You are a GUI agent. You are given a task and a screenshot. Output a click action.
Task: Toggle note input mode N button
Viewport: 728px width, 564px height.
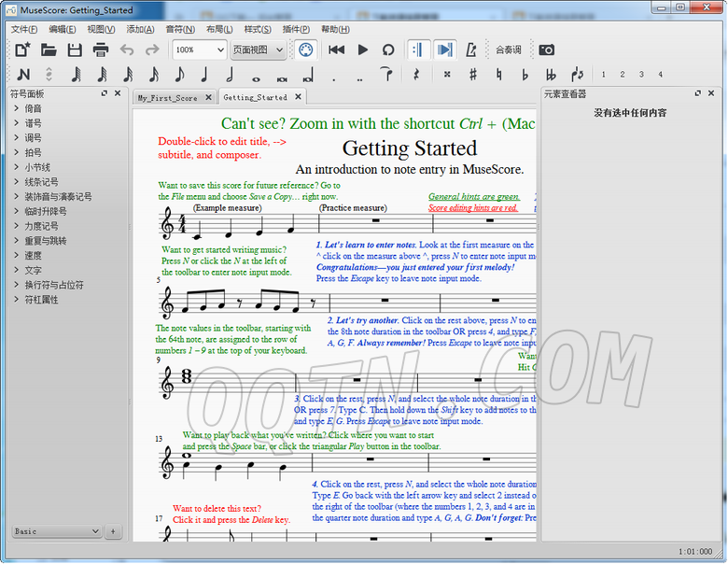(x=23, y=75)
